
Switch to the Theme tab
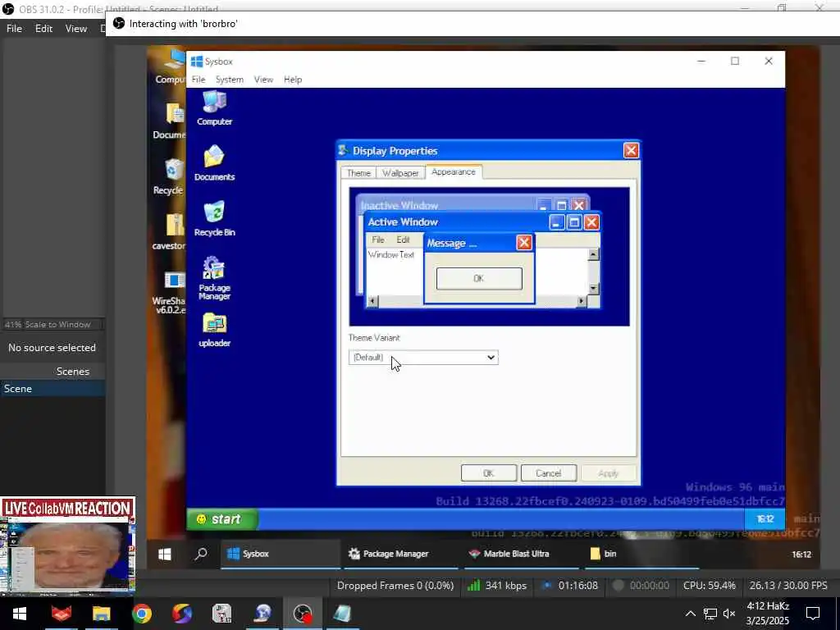[x=358, y=173]
